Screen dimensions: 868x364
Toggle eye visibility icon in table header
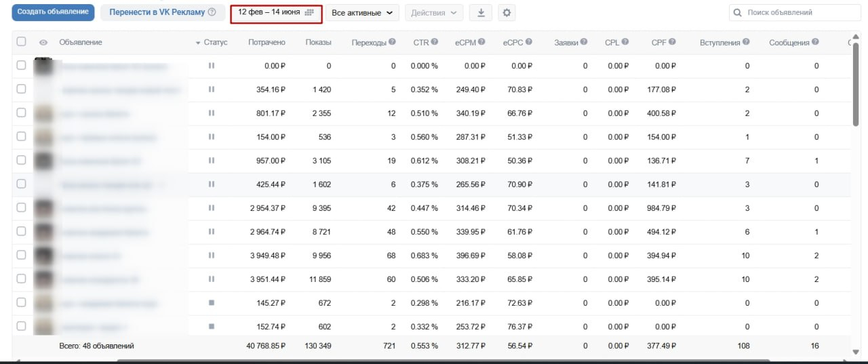point(43,43)
